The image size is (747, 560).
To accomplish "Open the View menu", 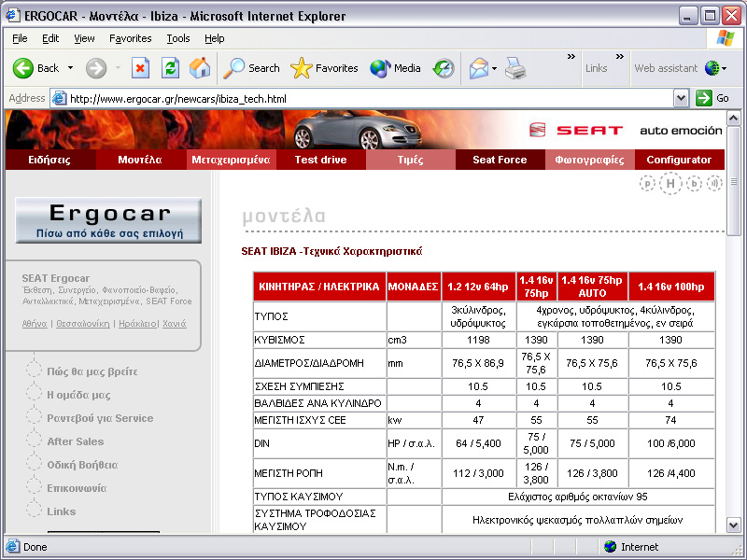I will 84,38.
